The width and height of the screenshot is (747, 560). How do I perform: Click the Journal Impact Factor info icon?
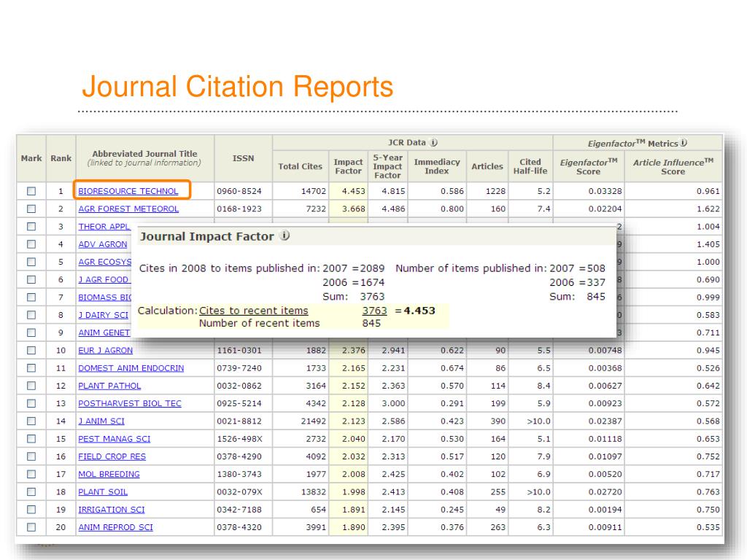point(285,236)
